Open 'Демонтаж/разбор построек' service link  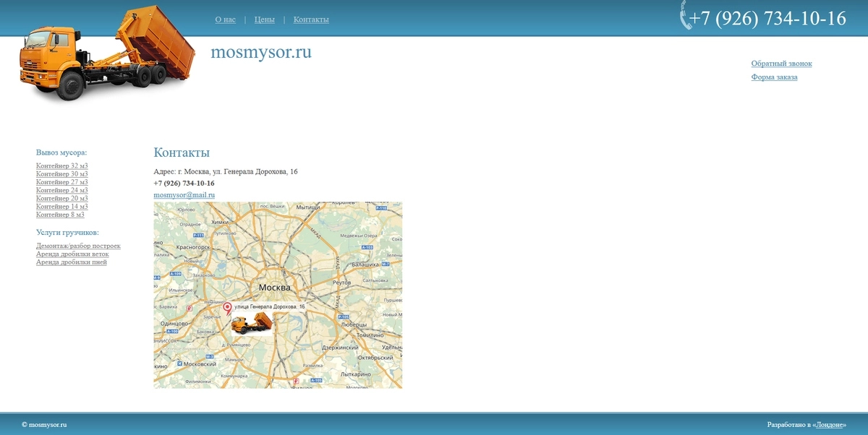click(x=78, y=246)
